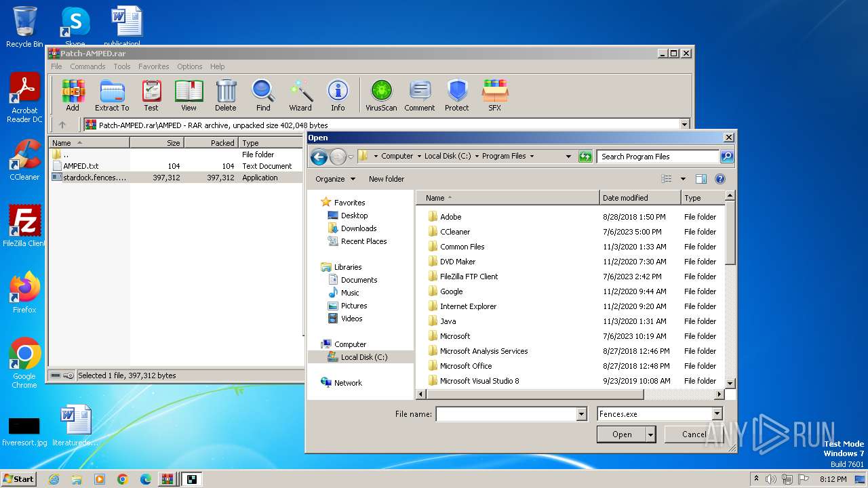Click the Cancel button

(x=694, y=434)
